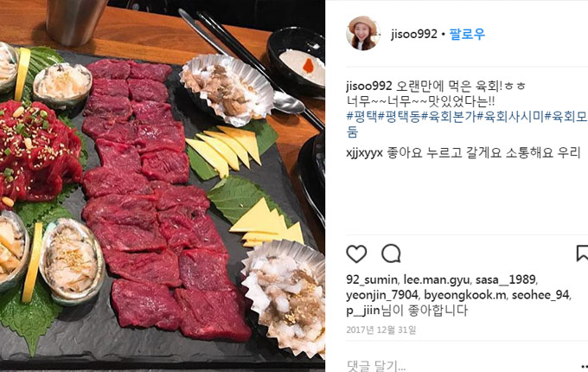This screenshot has width=588, height=372.
Task: Follow jisoo992 with the 팔로우 button
Action: (x=467, y=34)
